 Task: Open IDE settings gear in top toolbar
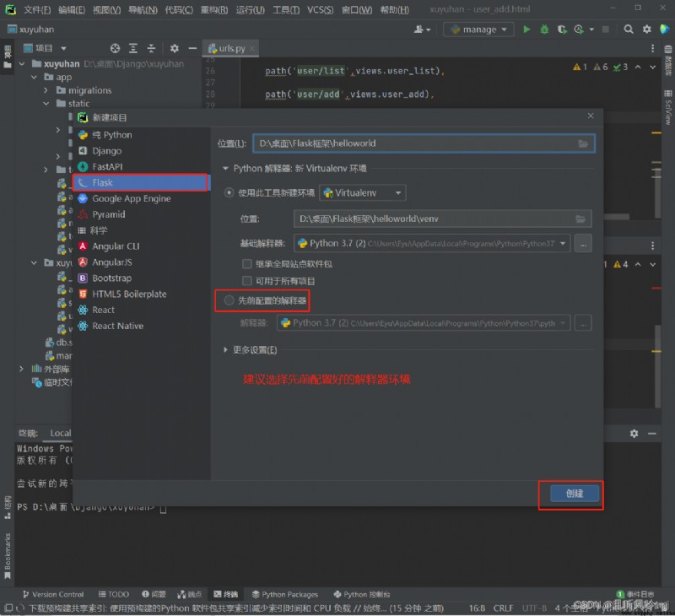[x=646, y=30]
